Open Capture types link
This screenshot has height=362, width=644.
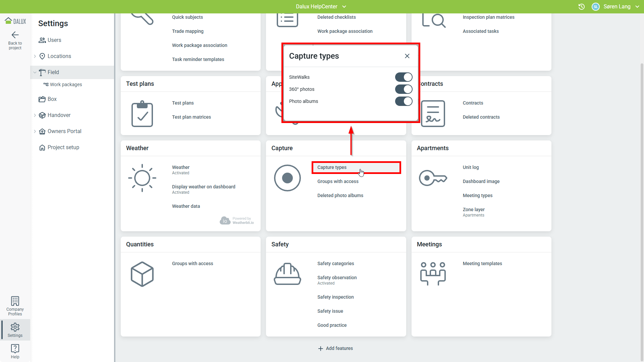[x=356, y=168]
